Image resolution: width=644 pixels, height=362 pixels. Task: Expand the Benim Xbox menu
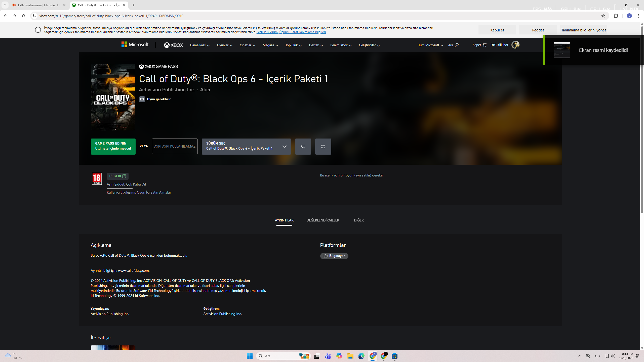pos(341,45)
